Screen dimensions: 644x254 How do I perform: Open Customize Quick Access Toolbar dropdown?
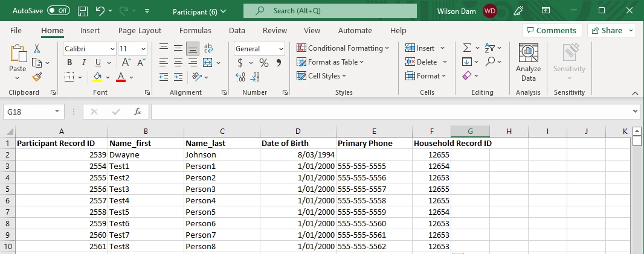(x=147, y=11)
